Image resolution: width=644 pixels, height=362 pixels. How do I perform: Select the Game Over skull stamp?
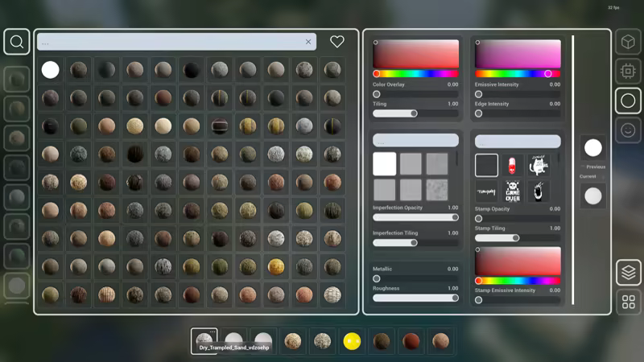(x=513, y=191)
